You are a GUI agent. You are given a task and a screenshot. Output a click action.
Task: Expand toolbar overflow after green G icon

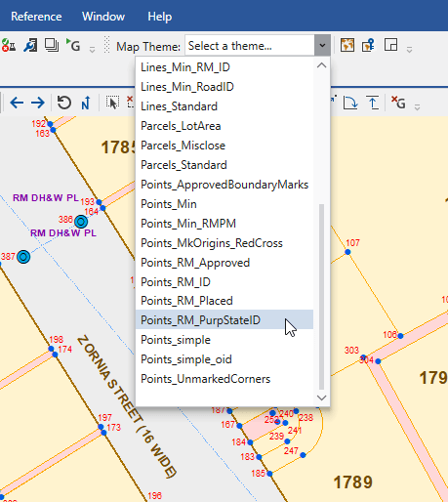click(x=92, y=50)
